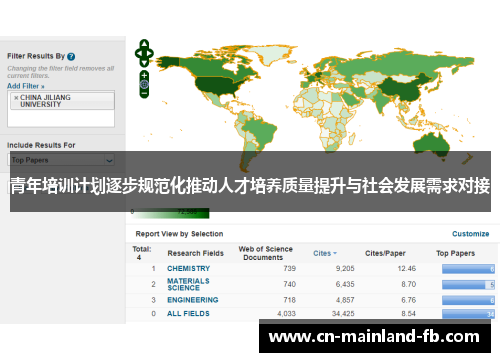This screenshot has height=362, width=500.
Task: Toggle the Cites sort arrow
Action: (335, 253)
